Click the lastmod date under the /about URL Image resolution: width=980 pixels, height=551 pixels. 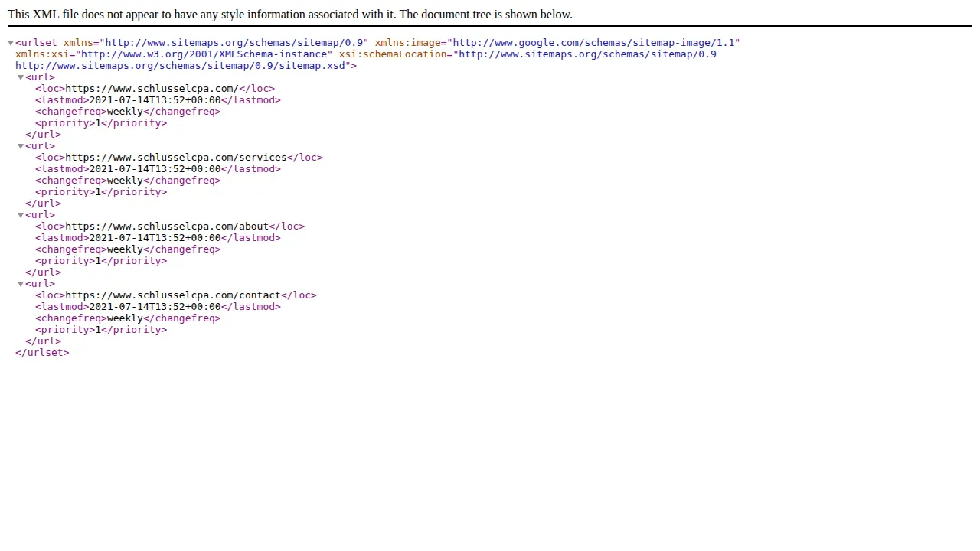pos(155,238)
